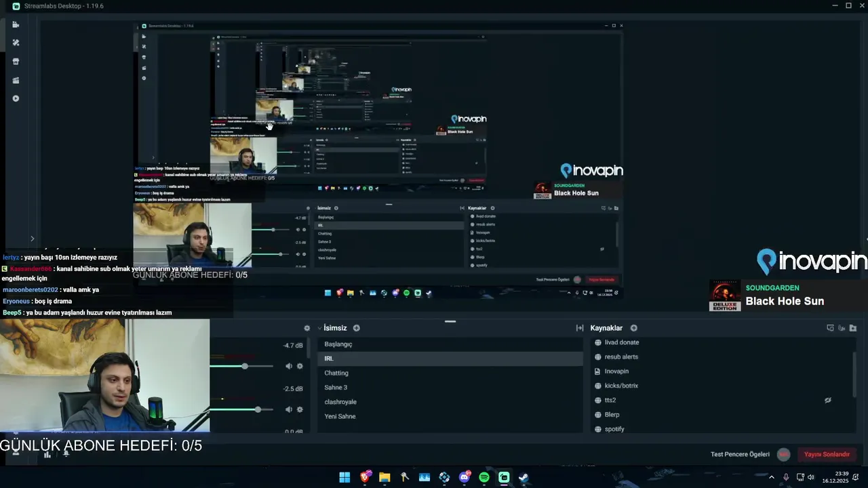Click the microphone icon in system tray
This screenshot has height=488, width=868.
(x=786, y=477)
